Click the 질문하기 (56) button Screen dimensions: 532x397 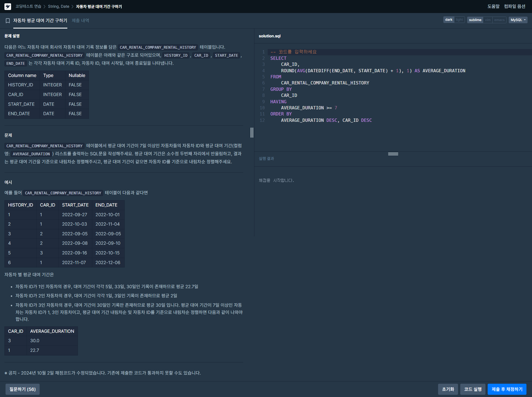pos(22,389)
